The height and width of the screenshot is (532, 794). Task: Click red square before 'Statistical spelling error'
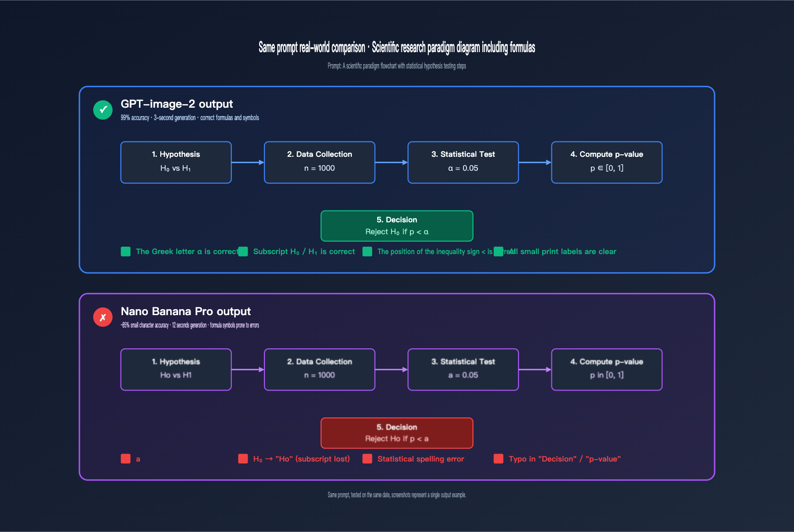pyautogui.click(x=367, y=459)
